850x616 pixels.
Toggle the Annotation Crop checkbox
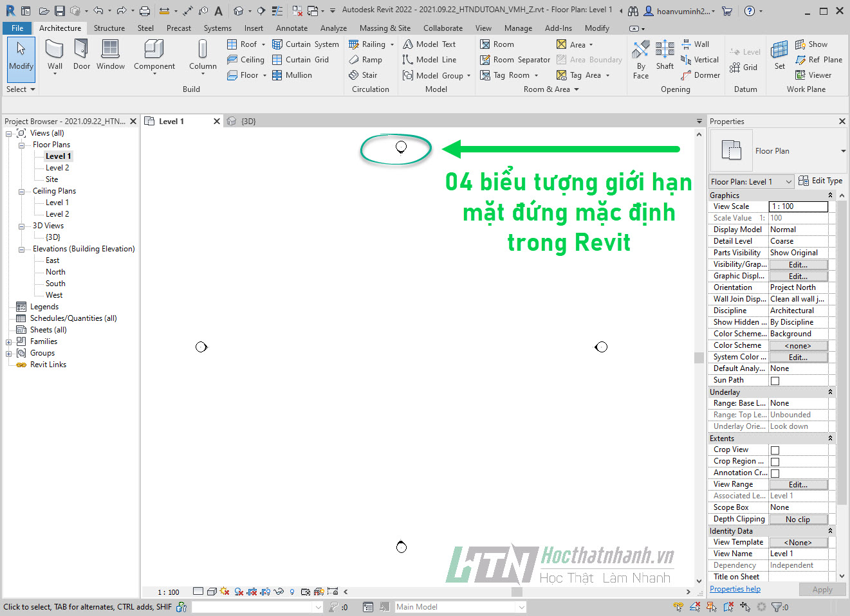[775, 473]
